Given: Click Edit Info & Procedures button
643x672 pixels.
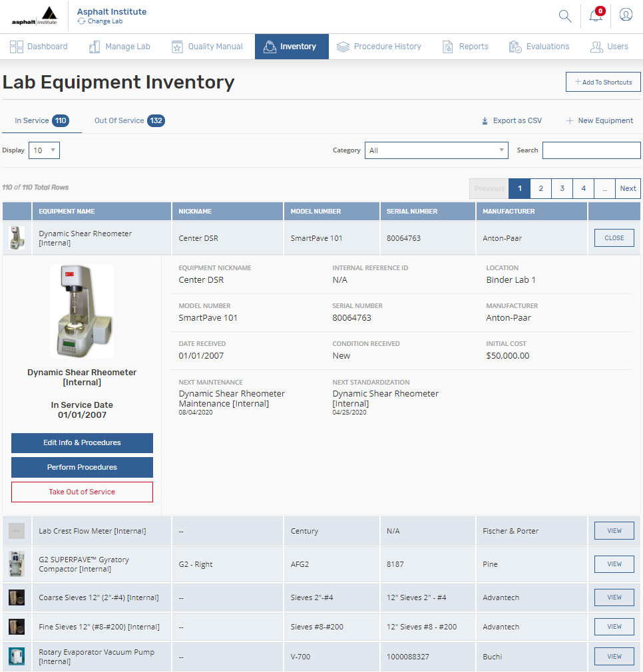Looking at the screenshot, I should (x=82, y=443).
